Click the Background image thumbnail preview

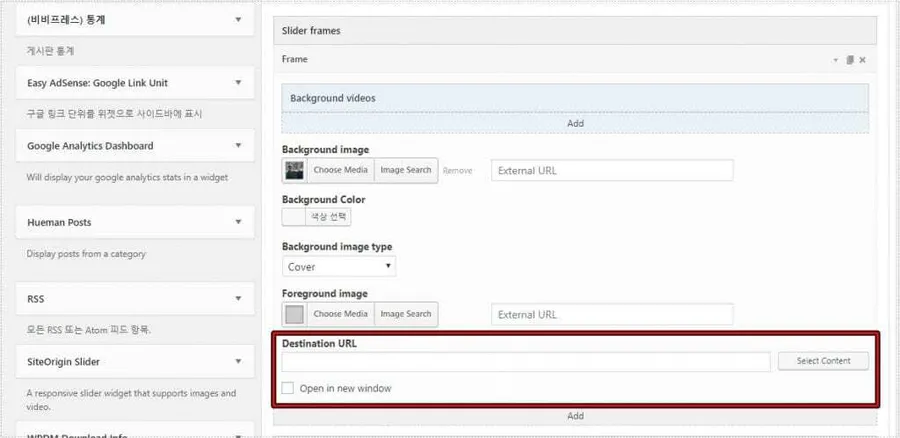pos(294,170)
